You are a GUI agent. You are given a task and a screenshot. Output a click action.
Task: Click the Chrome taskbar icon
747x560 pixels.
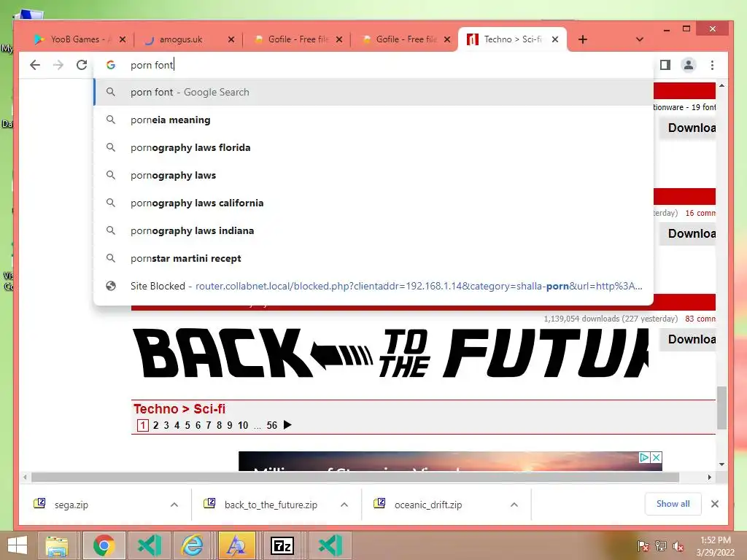104,545
